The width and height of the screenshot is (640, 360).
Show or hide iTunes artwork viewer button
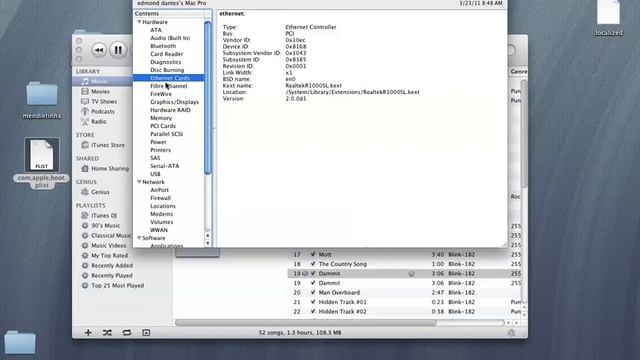tap(146, 333)
